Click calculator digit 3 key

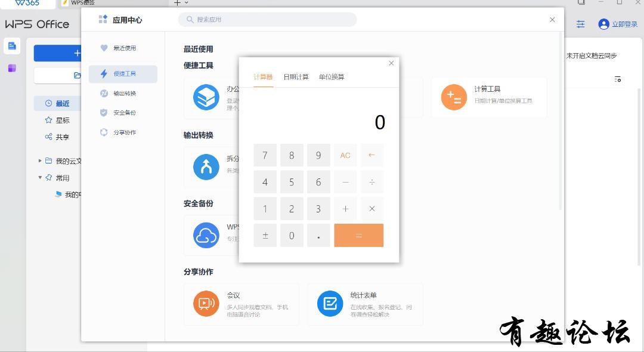coord(318,209)
